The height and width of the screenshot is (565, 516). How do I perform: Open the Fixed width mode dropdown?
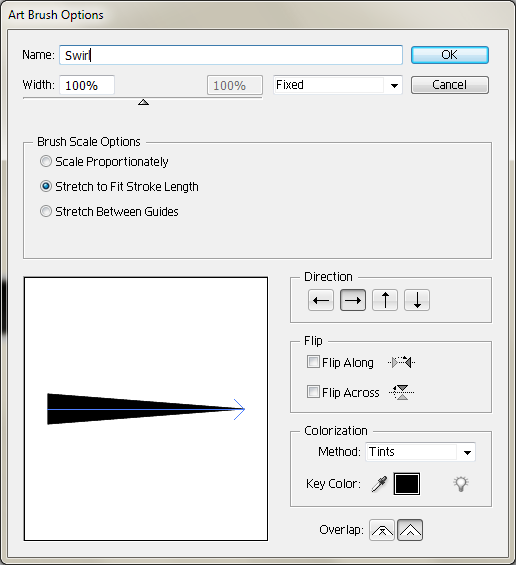point(338,85)
